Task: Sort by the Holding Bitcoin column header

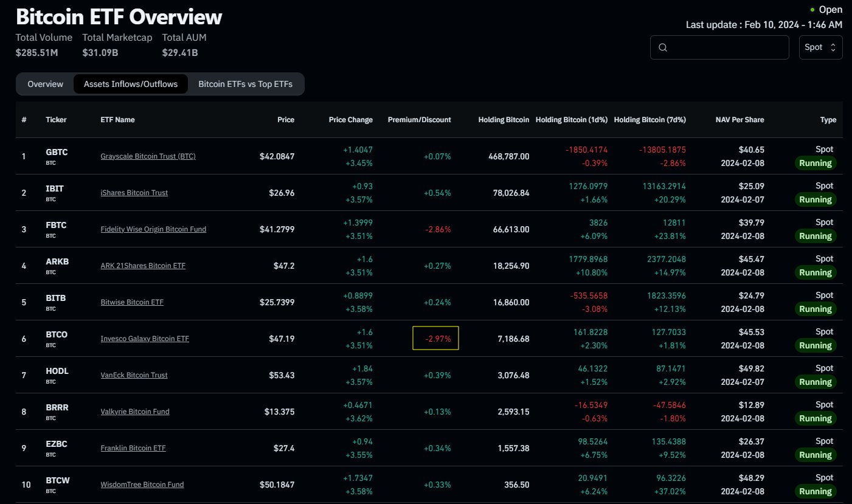Action: [x=504, y=120]
